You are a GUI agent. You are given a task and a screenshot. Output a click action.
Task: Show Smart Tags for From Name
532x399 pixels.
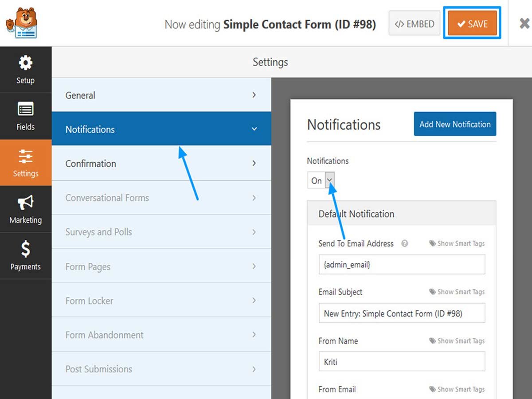tap(457, 340)
